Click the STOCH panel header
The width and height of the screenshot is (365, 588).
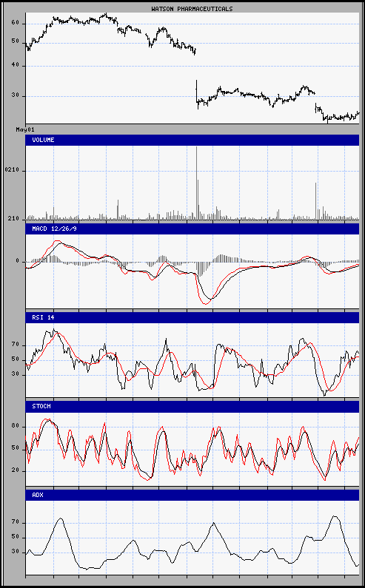click(192, 406)
